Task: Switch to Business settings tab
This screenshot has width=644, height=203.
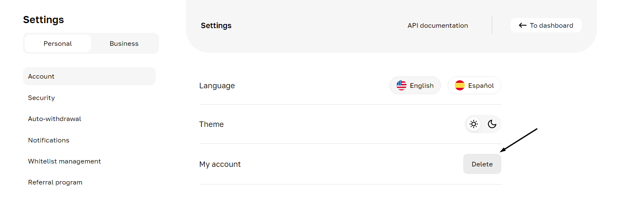Action: coord(124,43)
